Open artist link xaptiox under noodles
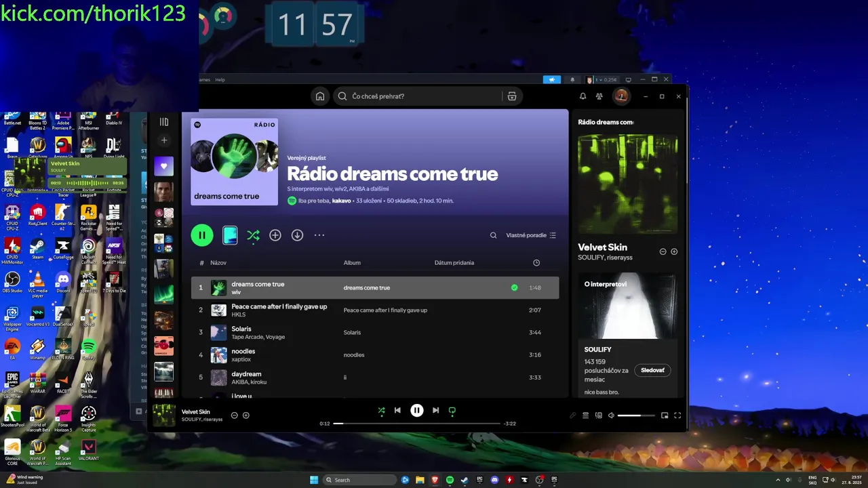Screen dimensions: 868x488 [241, 359]
